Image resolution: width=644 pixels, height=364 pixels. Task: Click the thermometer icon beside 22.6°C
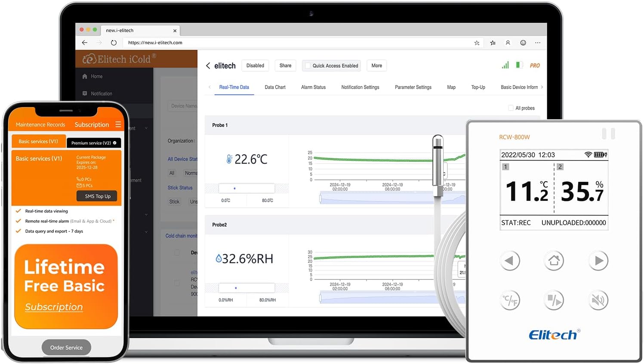229,159
